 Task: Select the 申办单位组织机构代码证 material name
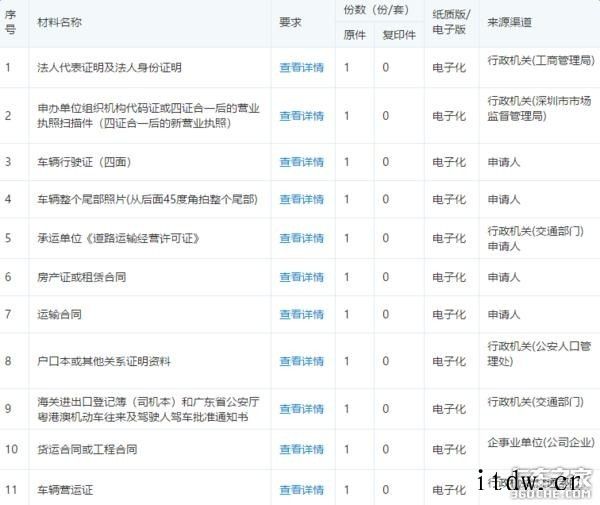148,116
